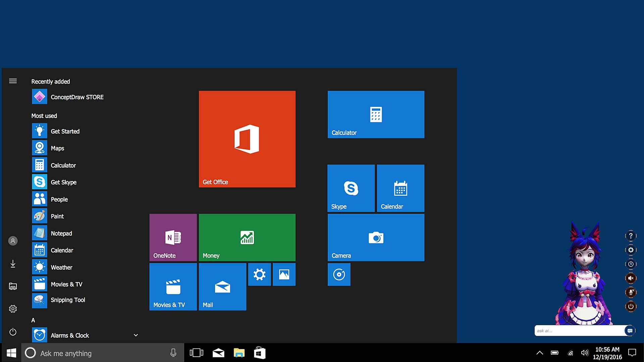The width and height of the screenshot is (644, 362).
Task: Toggle the AI assistant speaker mute
Action: pos(631,278)
